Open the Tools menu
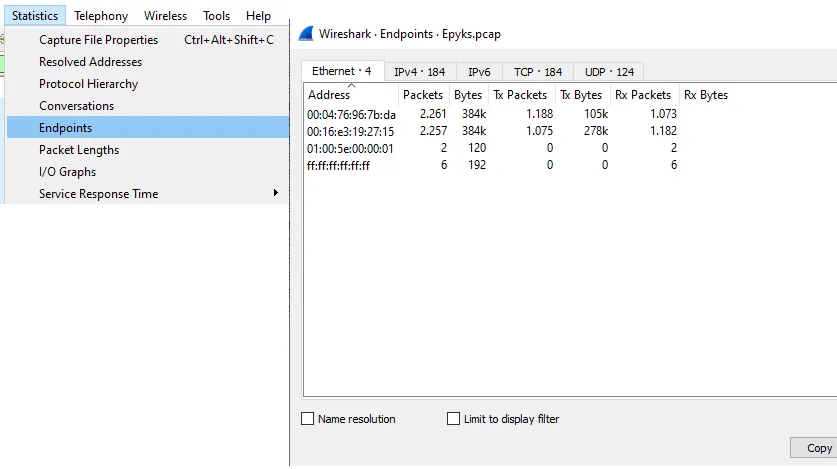The width and height of the screenshot is (837, 469). pyautogui.click(x=216, y=15)
